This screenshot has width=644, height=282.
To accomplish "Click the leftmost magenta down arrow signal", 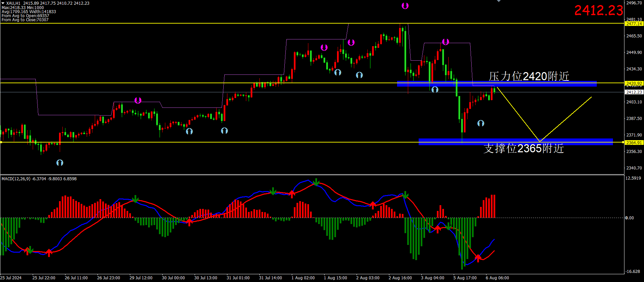I will (138, 100).
